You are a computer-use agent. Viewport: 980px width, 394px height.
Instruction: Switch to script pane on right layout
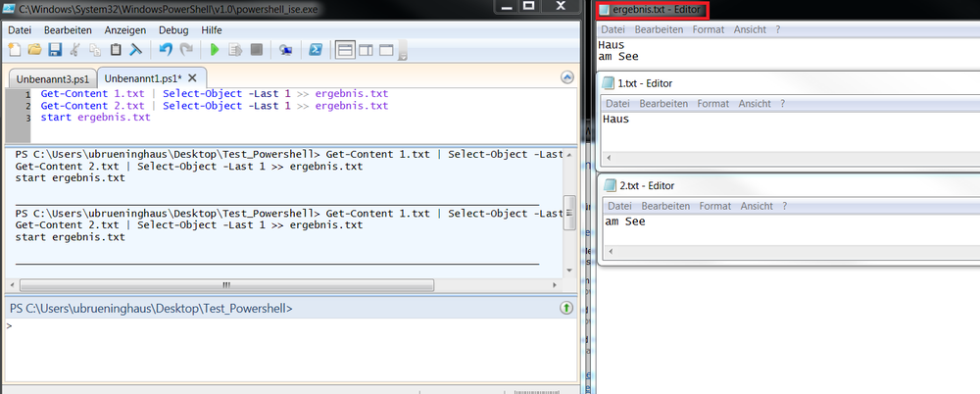(366, 49)
